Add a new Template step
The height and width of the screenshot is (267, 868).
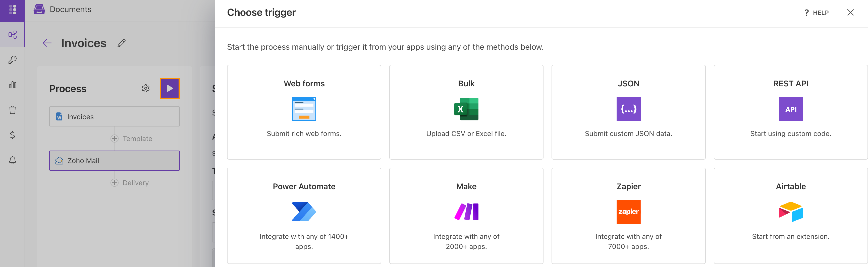(115, 138)
